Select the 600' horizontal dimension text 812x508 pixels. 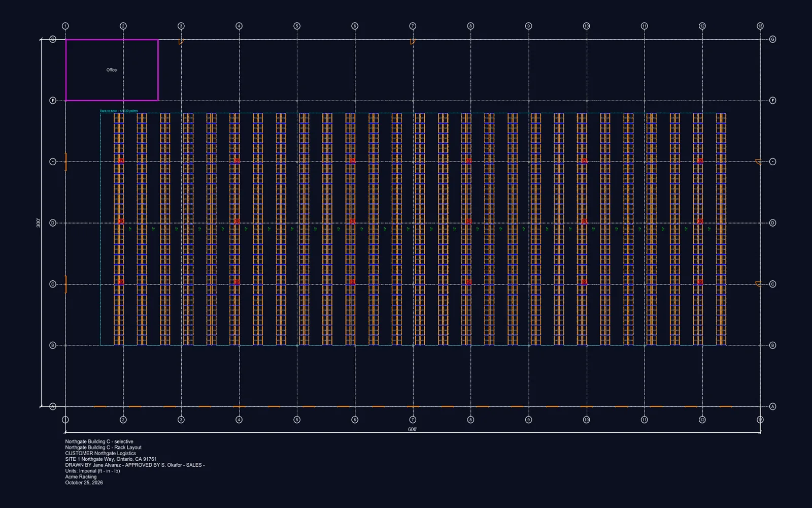[x=413, y=430]
